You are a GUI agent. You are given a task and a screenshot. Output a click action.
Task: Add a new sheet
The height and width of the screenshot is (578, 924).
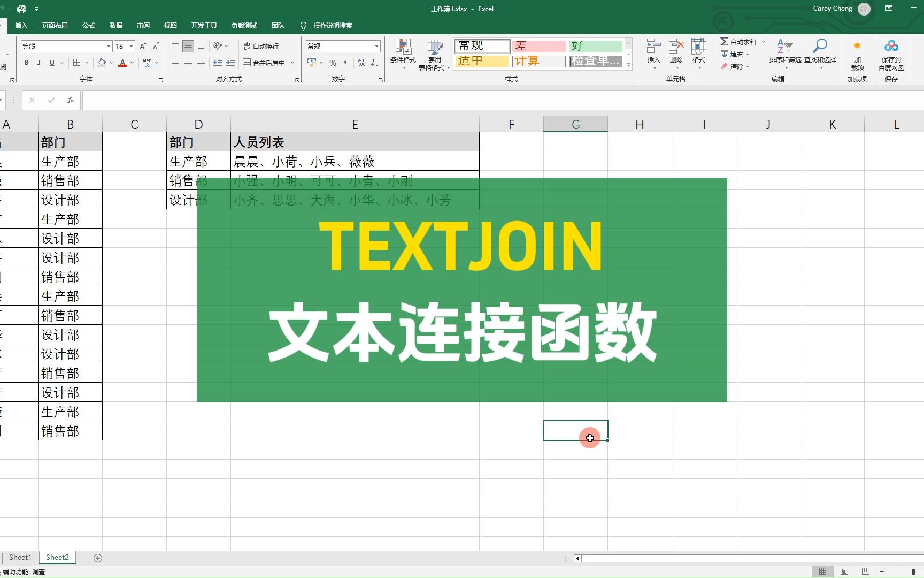(98, 558)
